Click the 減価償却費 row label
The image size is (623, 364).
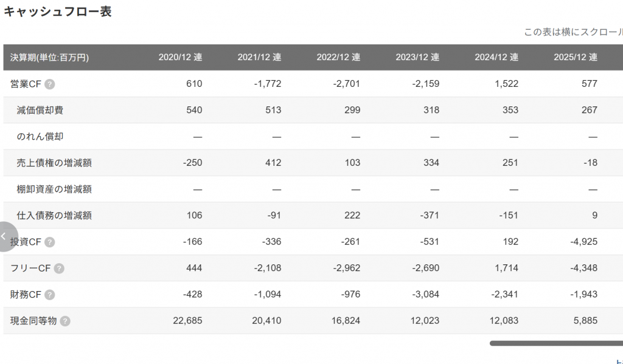click(x=40, y=110)
